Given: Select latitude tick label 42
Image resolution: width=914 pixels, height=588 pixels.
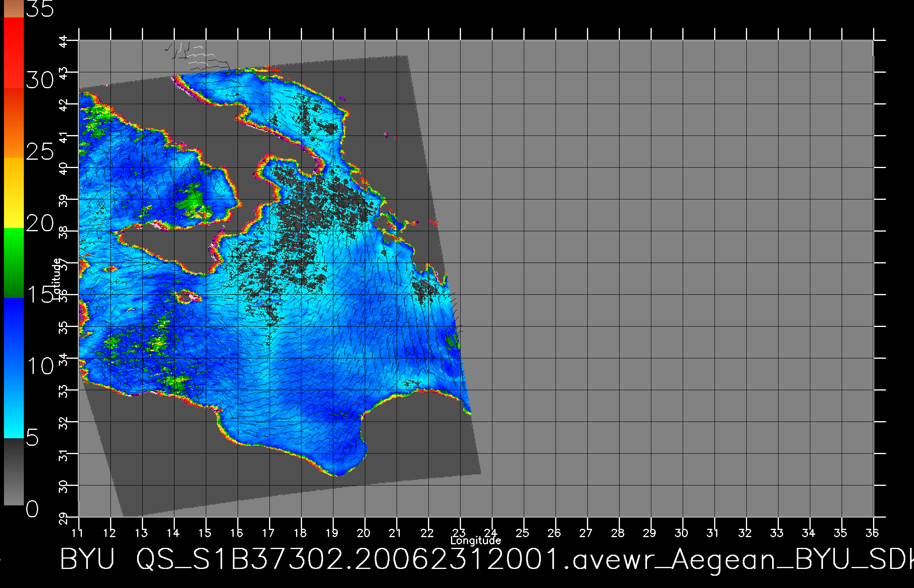Looking at the screenshot, I should pyautogui.click(x=64, y=105).
